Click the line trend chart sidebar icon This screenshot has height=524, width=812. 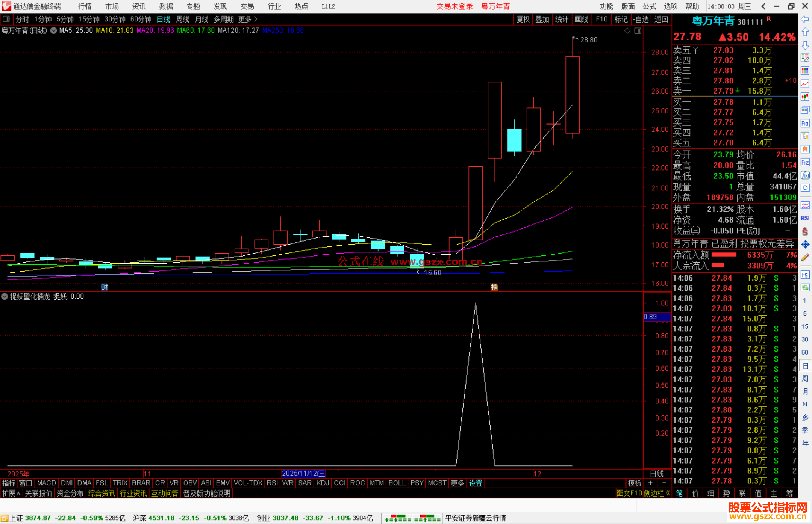(805, 84)
